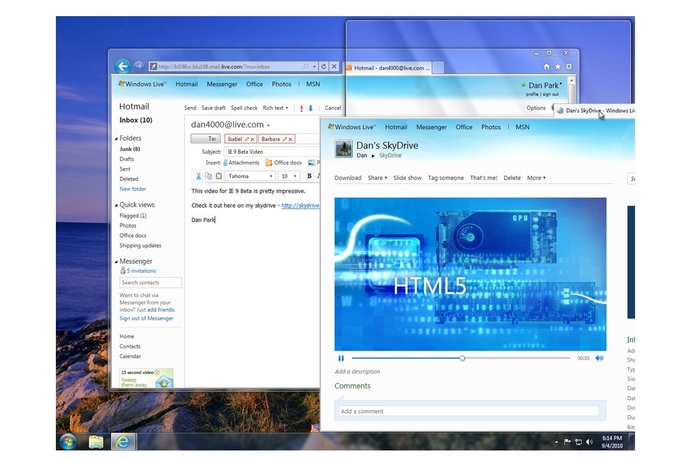Click Sign out of Messenger link
Image resolution: width=693 pixels, height=461 pixels.
pos(146,318)
